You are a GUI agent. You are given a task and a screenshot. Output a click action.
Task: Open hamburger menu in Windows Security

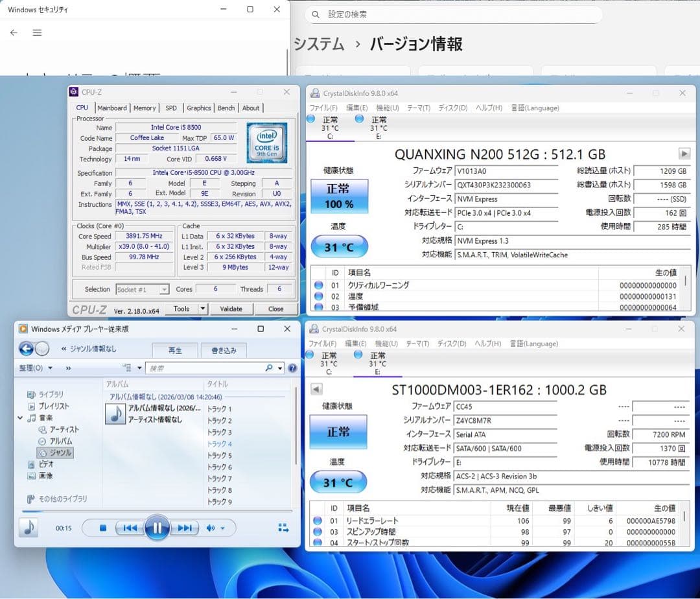(x=37, y=32)
